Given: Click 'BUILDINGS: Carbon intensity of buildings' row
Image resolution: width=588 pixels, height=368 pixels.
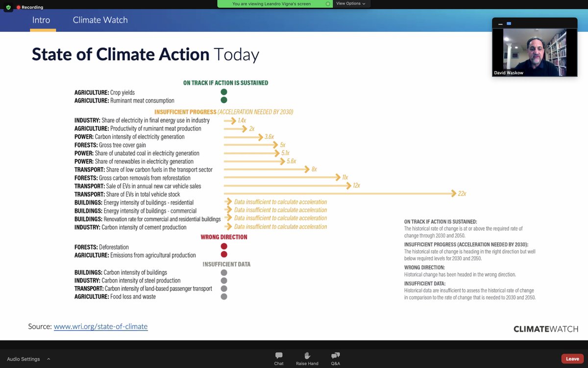Looking at the screenshot, I should pos(121,272).
